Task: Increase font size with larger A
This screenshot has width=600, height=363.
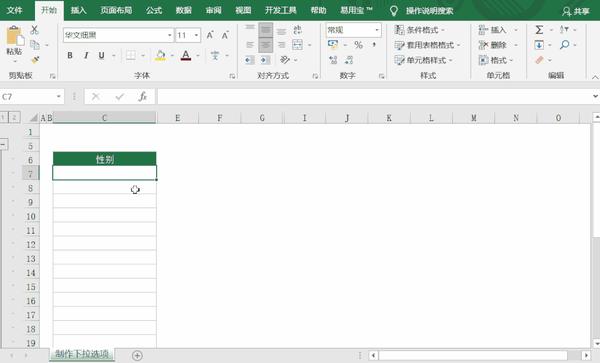Action: pyautogui.click(x=210, y=35)
